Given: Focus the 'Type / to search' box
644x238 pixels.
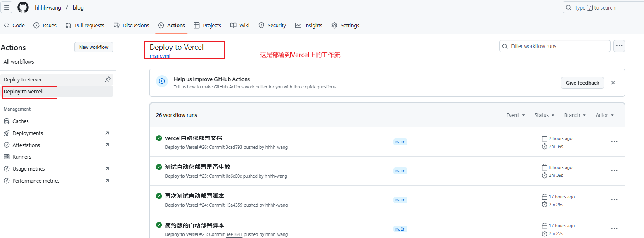Looking at the screenshot, I should pyautogui.click(x=603, y=7).
